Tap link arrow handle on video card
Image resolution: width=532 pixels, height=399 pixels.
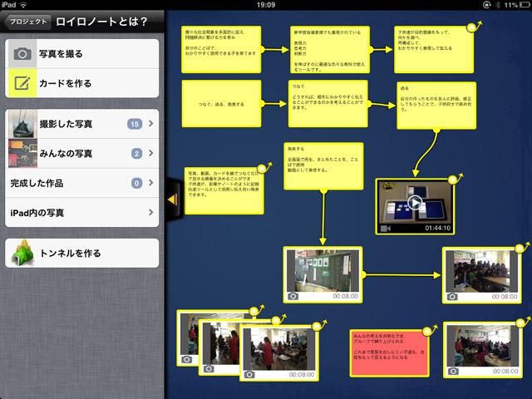tap(455, 179)
